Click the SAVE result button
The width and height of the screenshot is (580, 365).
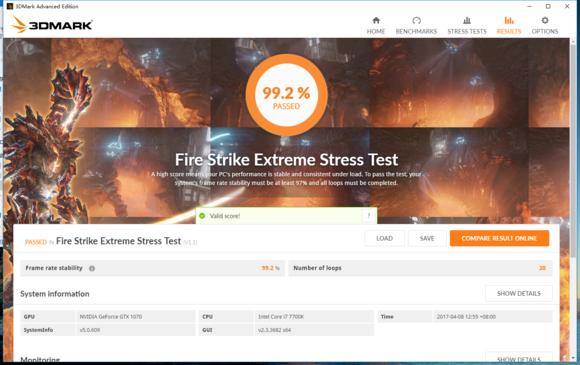pyautogui.click(x=427, y=239)
